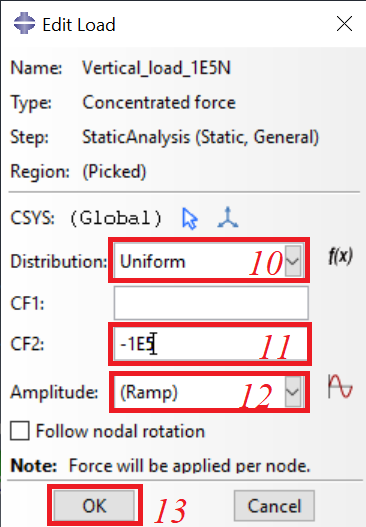
Task: Open the f(x) analytical field creator
Action: [340, 257]
